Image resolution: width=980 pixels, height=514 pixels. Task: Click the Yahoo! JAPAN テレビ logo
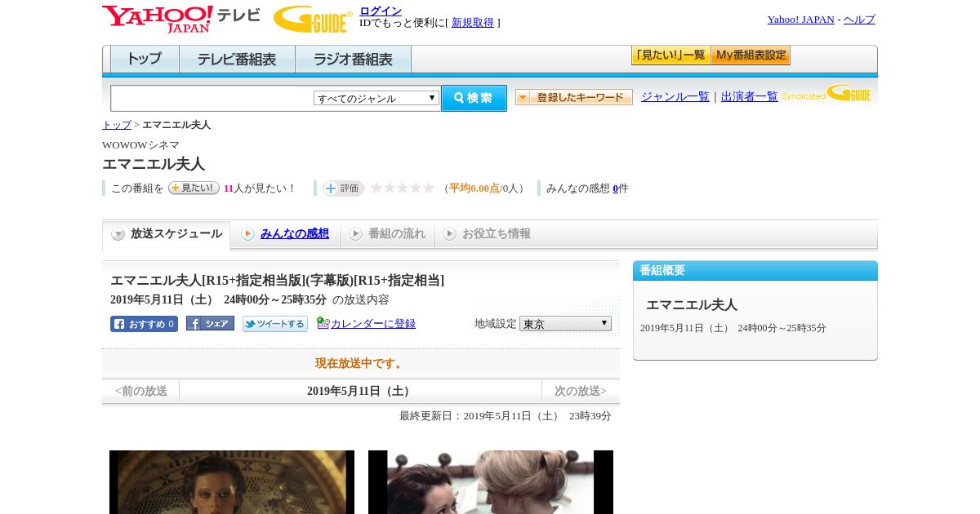[180, 19]
